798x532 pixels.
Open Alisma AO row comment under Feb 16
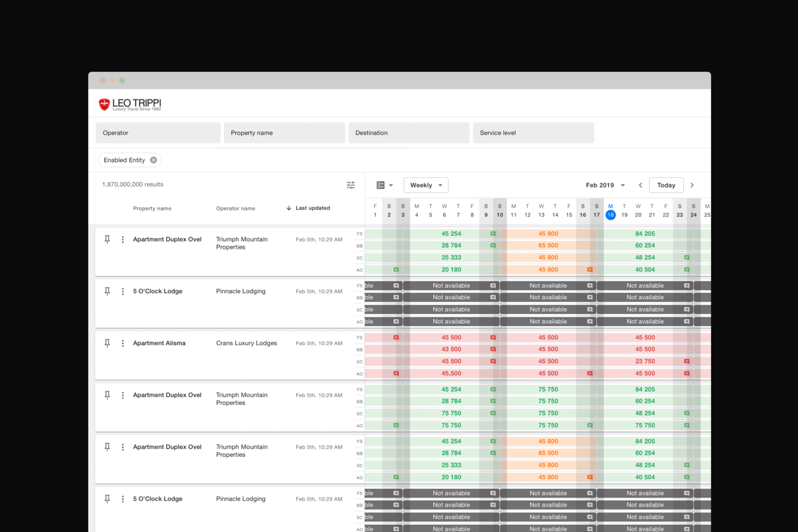(590, 374)
